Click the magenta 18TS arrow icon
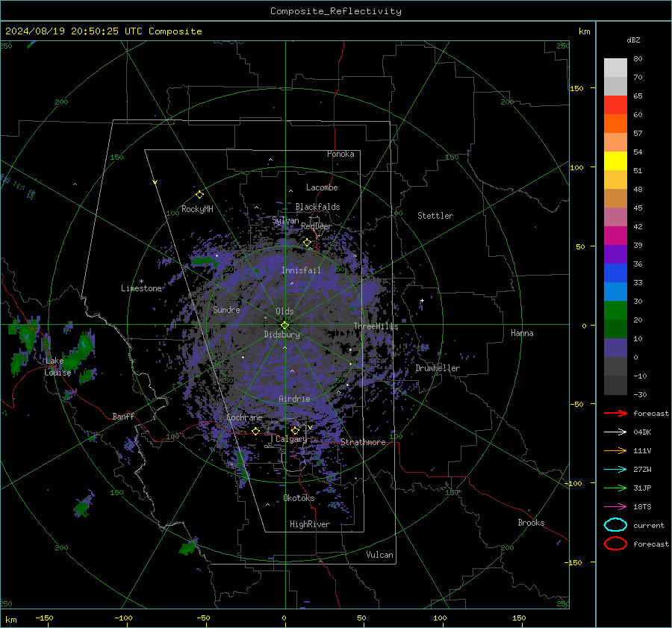Screen dimensions: 672x628 tap(615, 507)
